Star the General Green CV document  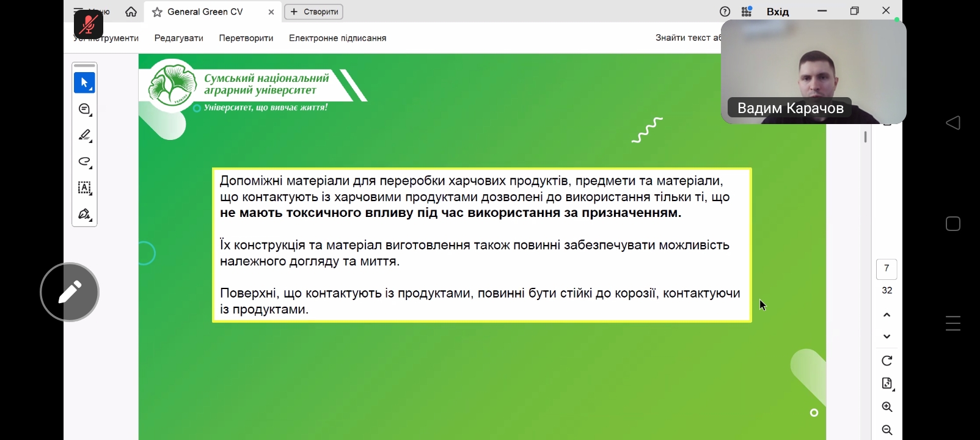coord(157,12)
